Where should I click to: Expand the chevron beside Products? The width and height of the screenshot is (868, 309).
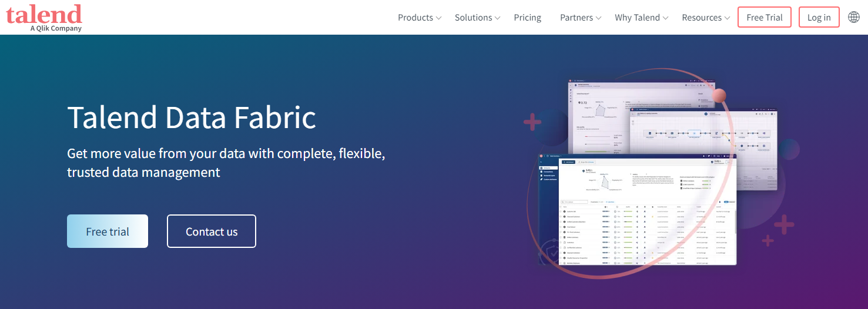tap(438, 18)
